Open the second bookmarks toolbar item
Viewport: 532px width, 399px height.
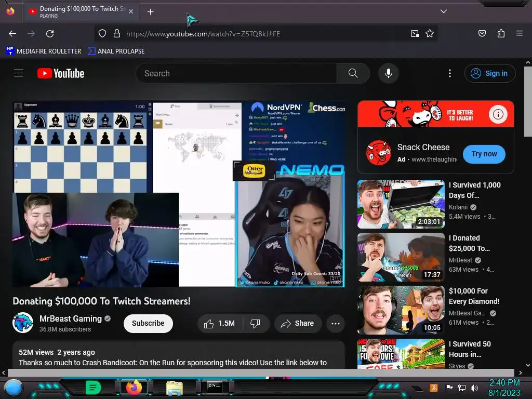click(x=116, y=51)
